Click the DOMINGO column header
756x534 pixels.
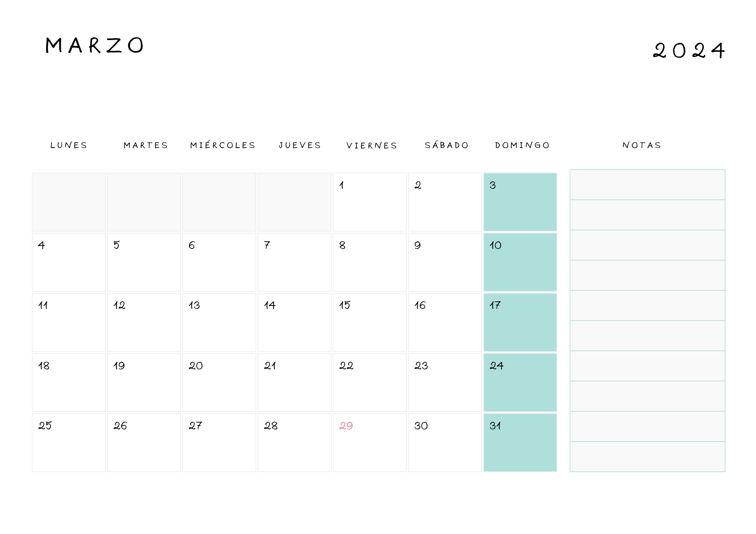(x=522, y=145)
